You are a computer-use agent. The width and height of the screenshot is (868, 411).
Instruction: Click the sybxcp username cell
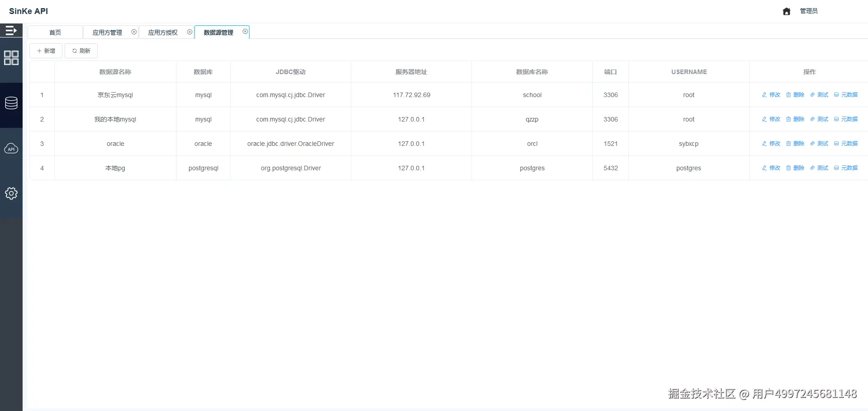tap(689, 144)
